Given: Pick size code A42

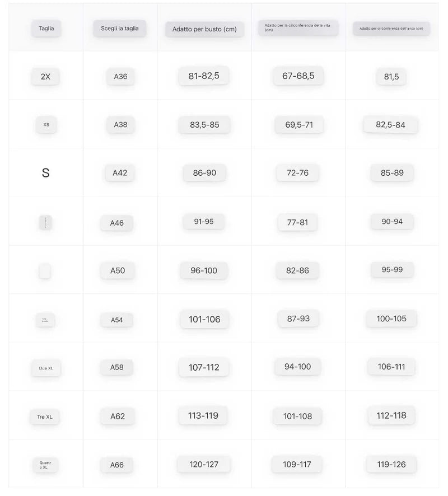Looking at the screenshot, I should (120, 172).
